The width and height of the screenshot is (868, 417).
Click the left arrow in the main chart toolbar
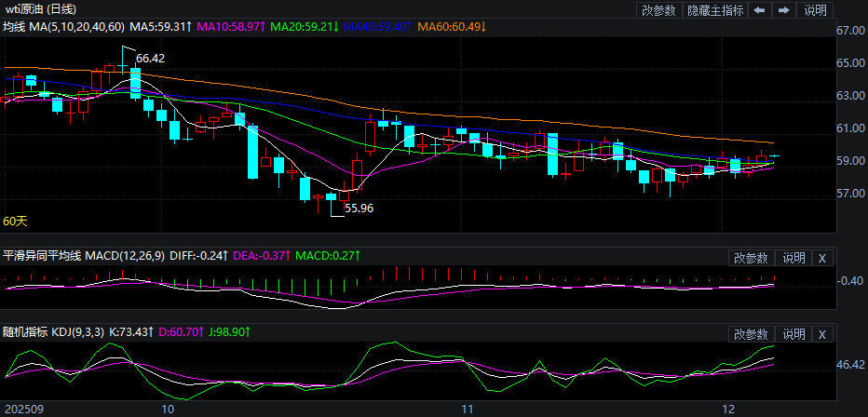click(x=760, y=10)
